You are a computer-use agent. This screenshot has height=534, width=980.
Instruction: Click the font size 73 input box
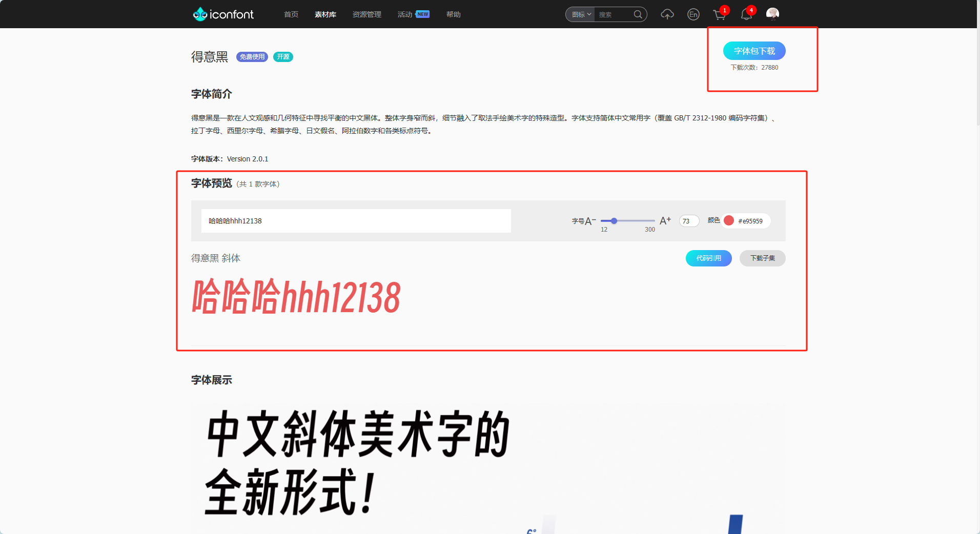pyautogui.click(x=689, y=221)
